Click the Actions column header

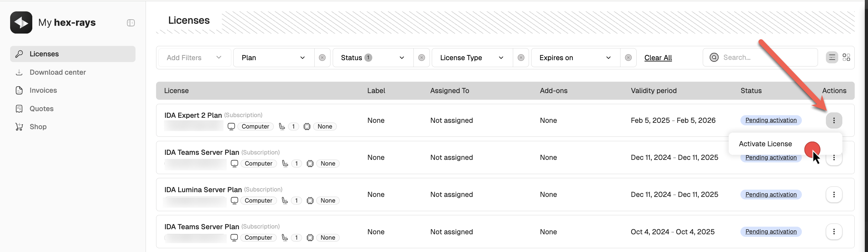coord(834,91)
